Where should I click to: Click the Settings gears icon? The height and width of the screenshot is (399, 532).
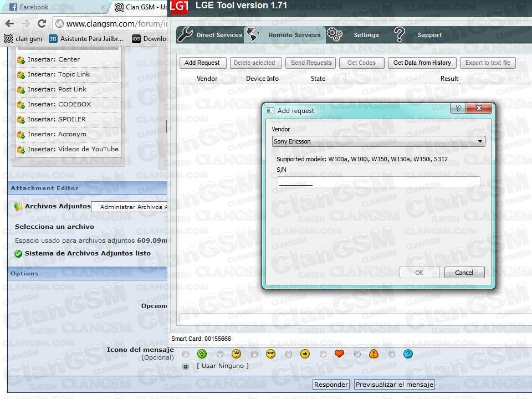[x=335, y=34]
